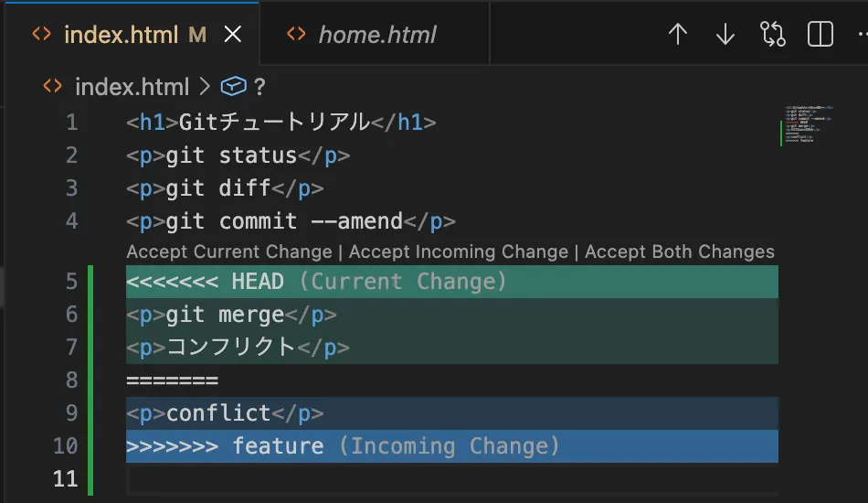Accept Both Changes in merge conflict

coord(680,251)
